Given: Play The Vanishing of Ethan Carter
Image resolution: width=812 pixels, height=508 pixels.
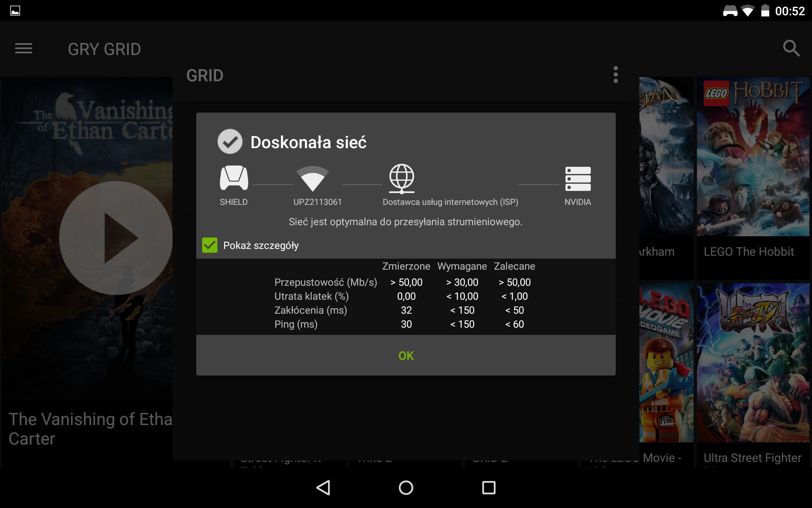Looking at the screenshot, I should click(116, 238).
